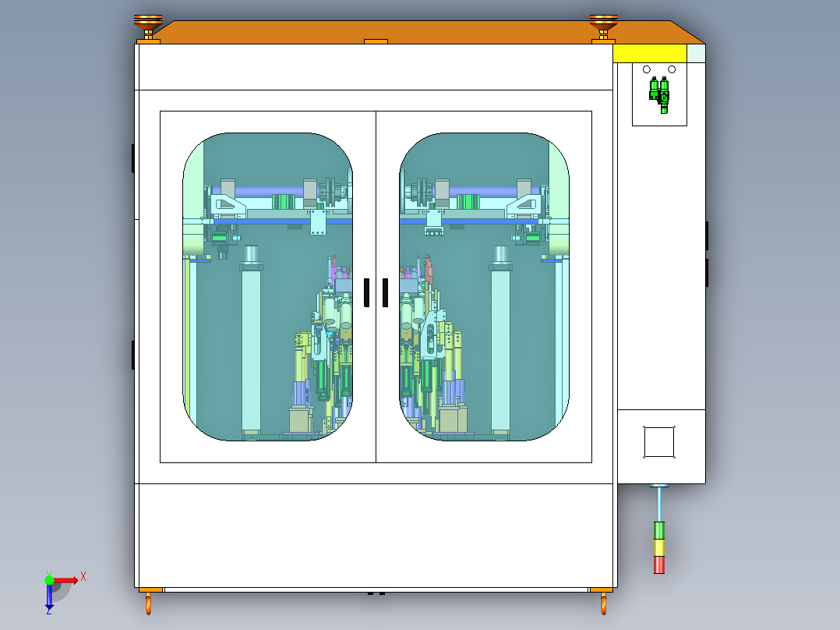Select the left circular hole above the regulator
Screen dimensions: 840x630
[x=647, y=69]
